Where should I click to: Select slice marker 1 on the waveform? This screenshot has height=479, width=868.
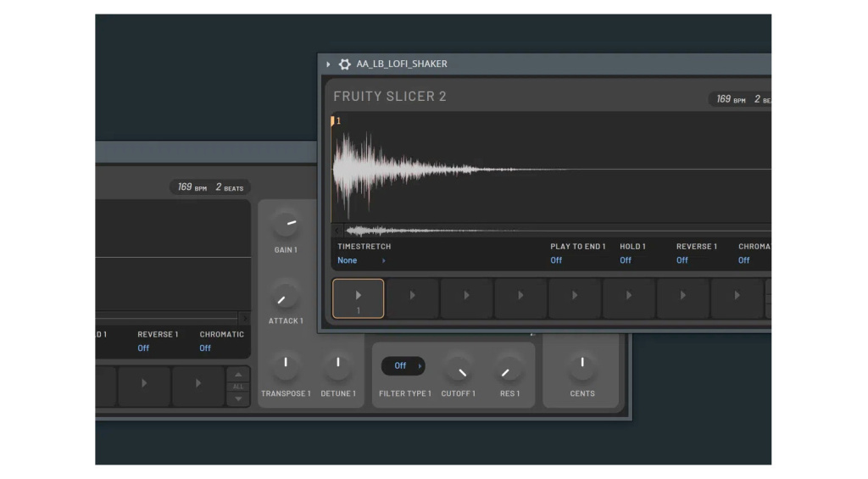[336, 120]
